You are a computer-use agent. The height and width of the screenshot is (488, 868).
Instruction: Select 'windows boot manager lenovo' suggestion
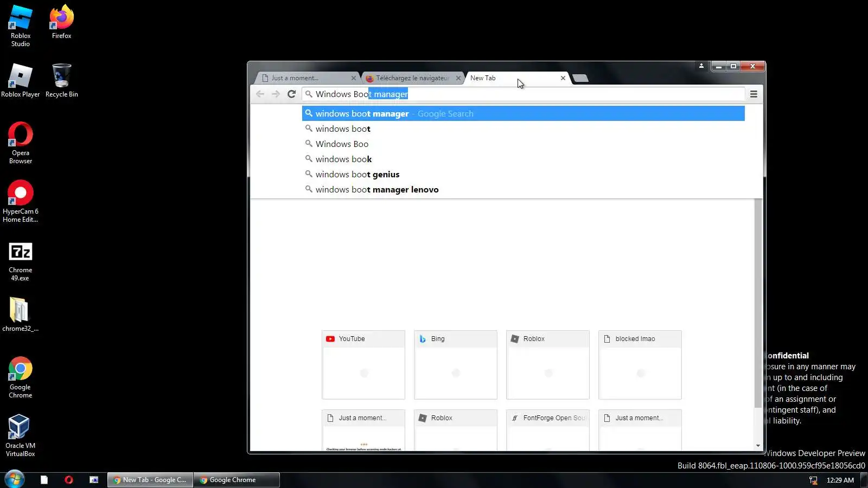523,189
